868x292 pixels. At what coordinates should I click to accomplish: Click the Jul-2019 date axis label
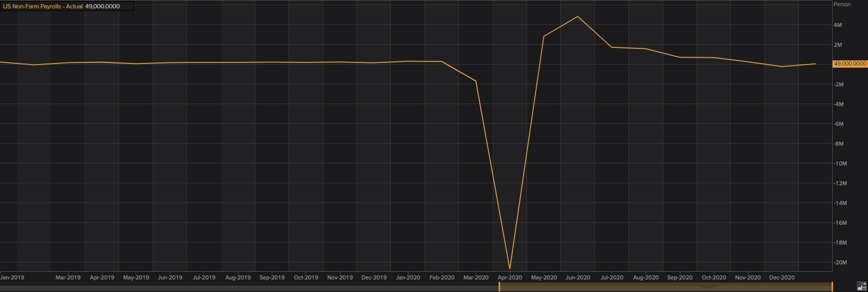click(204, 277)
